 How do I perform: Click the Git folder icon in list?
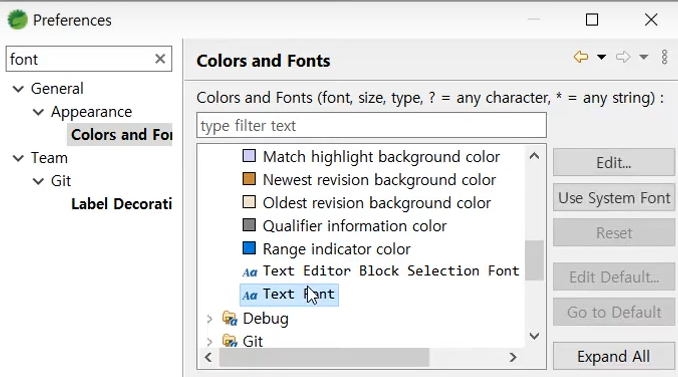230,341
